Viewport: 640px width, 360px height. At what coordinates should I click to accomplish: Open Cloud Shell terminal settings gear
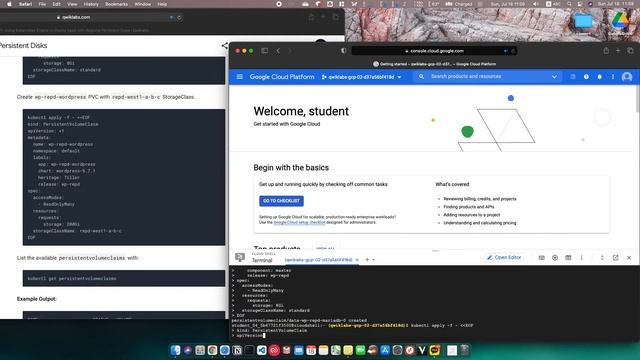click(555, 258)
